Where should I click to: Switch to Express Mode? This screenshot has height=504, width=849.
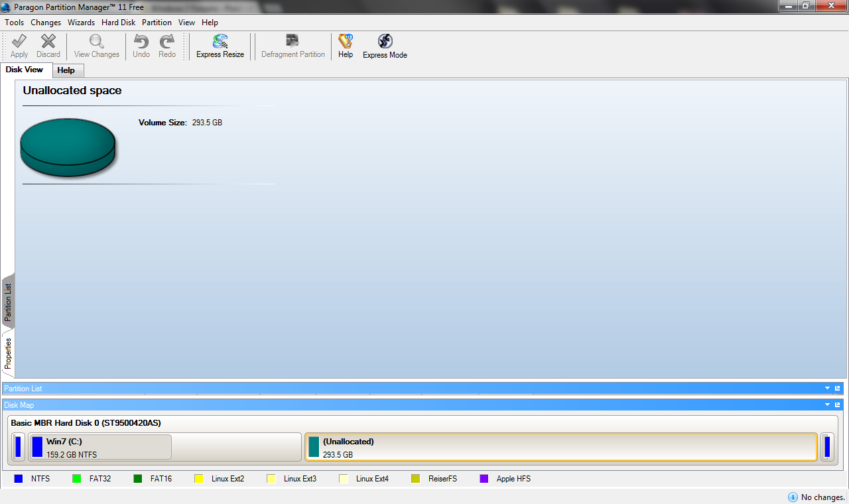[385, 46]
